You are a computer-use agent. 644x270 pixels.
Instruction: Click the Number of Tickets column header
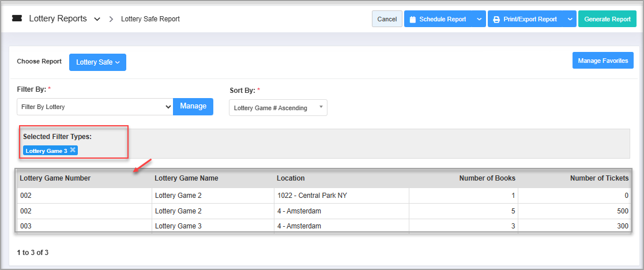point(599,178)
